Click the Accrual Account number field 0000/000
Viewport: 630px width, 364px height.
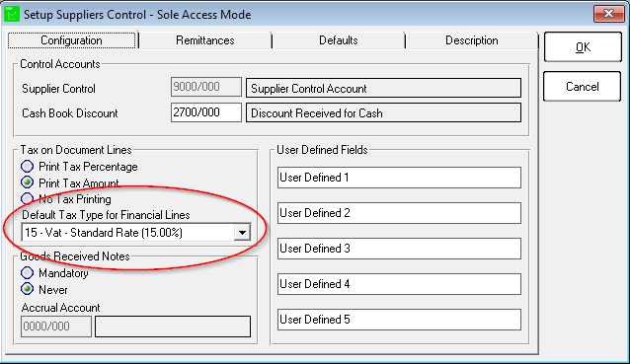(x=56, y=327)
